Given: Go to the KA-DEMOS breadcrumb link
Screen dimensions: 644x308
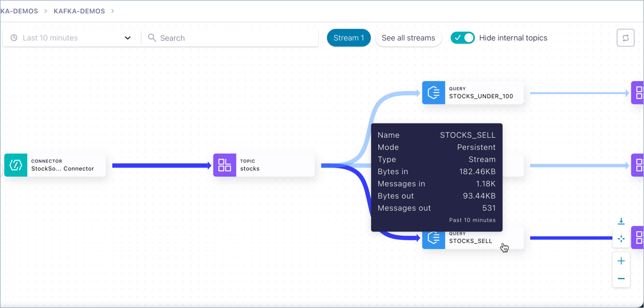Looking at the screenshot, I should pos(19,11).
